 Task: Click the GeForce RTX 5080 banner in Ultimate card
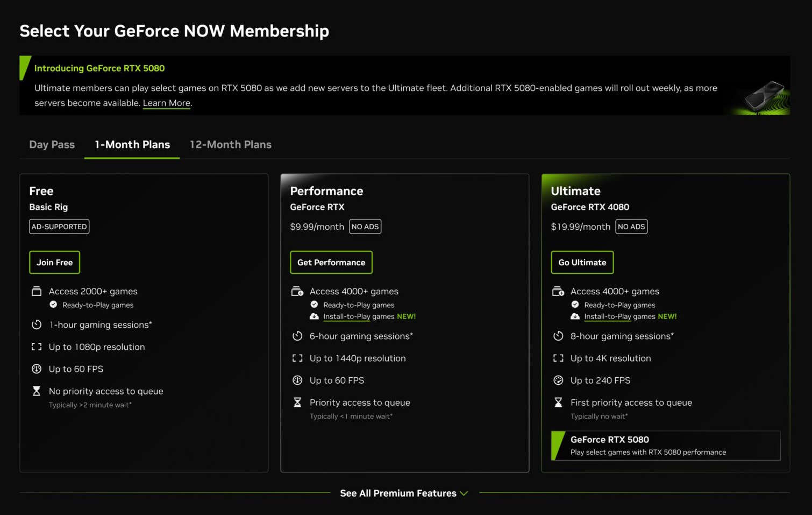[666, 446]
